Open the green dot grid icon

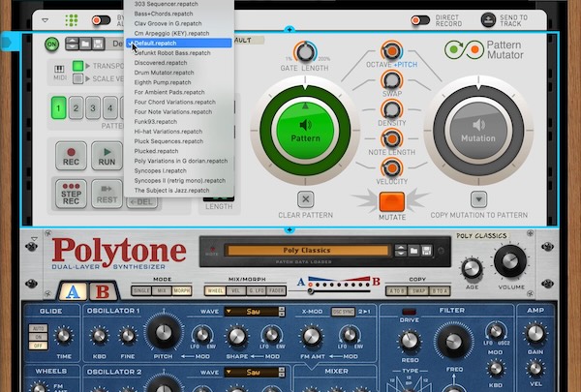[72, 20]
